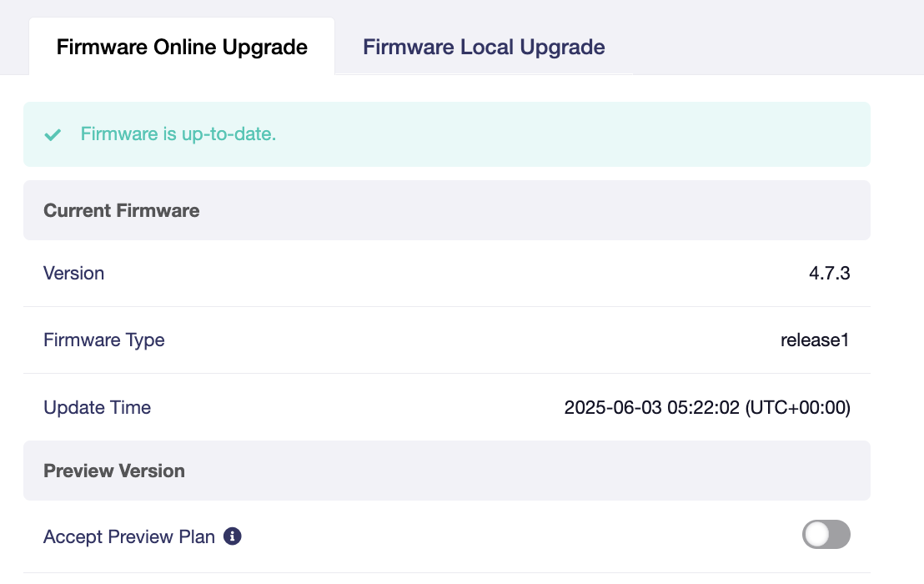The width and height of the screenshot is (924, 584).
Task: Click the 4.7.3 version number
Action: coord(829,273)
